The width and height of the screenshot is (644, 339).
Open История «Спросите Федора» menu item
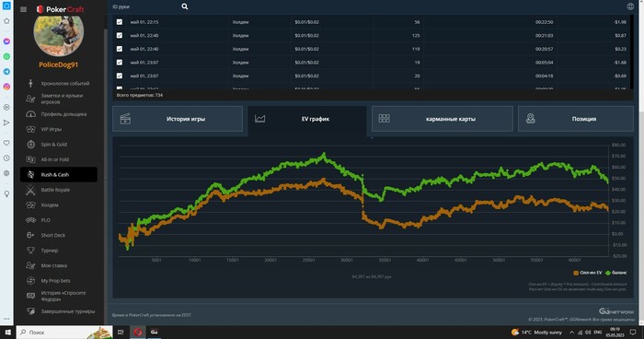59,296
